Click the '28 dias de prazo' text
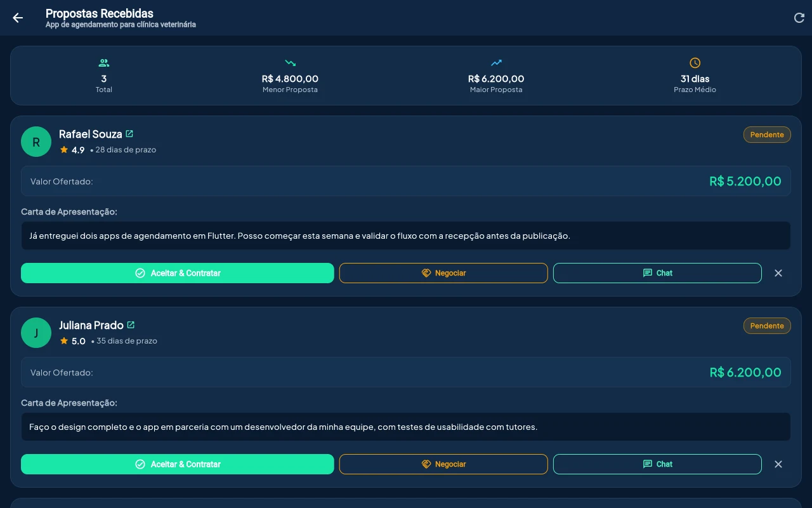812x508 pixels. tap(126, 150)
